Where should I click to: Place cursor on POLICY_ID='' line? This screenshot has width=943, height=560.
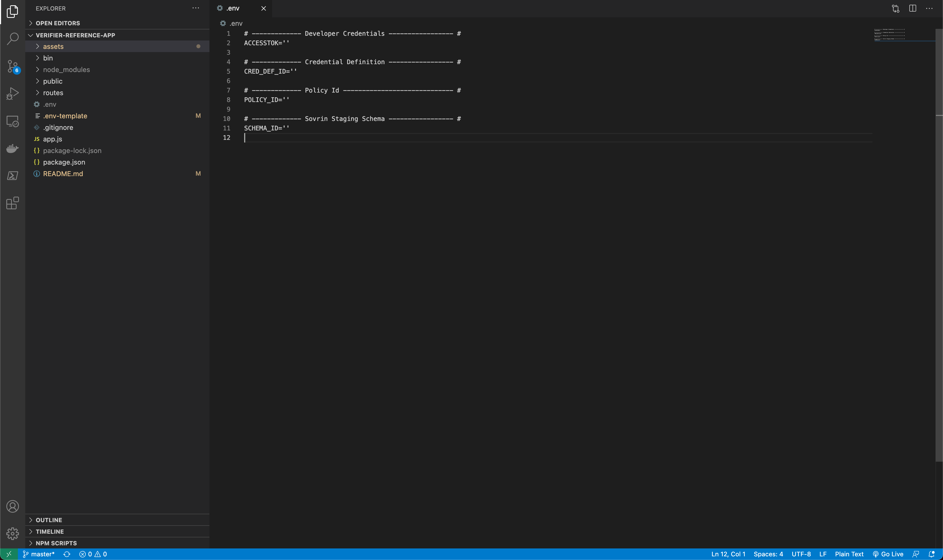pos(267,100)
